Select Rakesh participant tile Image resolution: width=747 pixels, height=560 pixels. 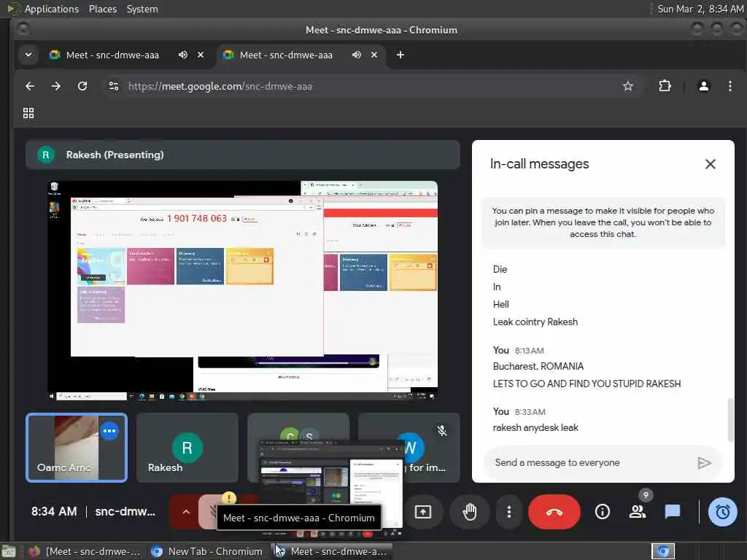tap(187, 448)
